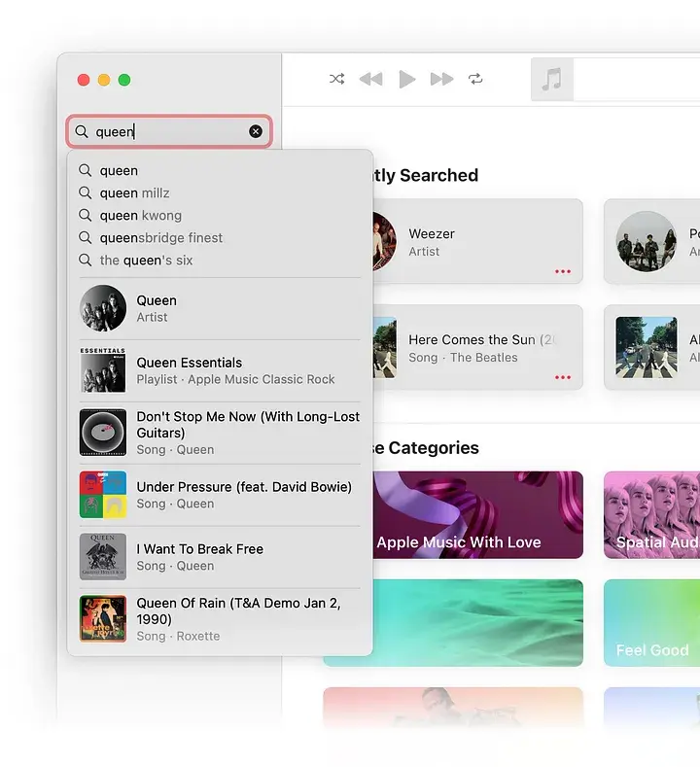700x767 pixels.
Task: Skip back to the previous track
Action: pyautogui.click(x=370, y=79)
